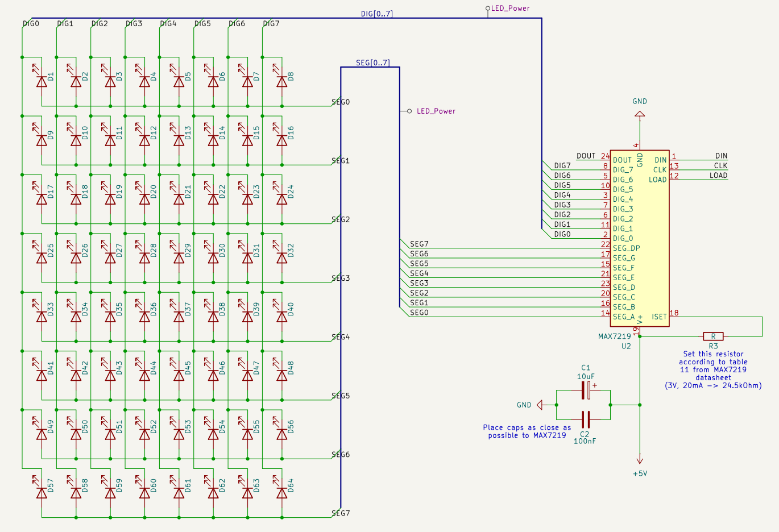Click DIG4 label above LED matrix
779x532 pixels.
pyautogui.click(x=168, y=23)
